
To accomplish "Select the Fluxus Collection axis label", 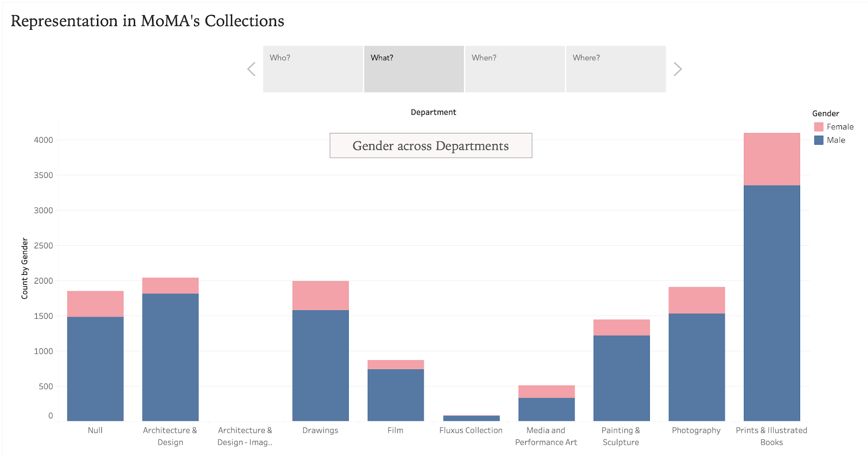I will pyautogui.click(x=471, y=430).
